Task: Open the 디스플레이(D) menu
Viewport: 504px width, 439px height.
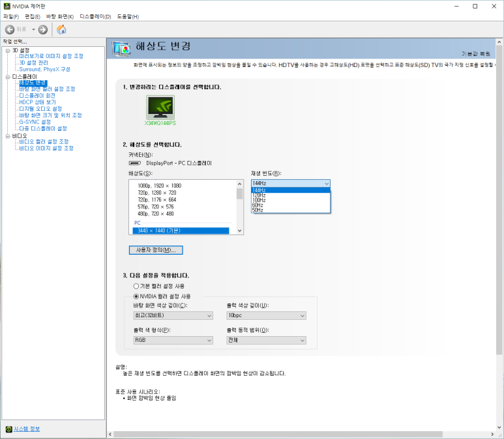Action: [95, 17]
